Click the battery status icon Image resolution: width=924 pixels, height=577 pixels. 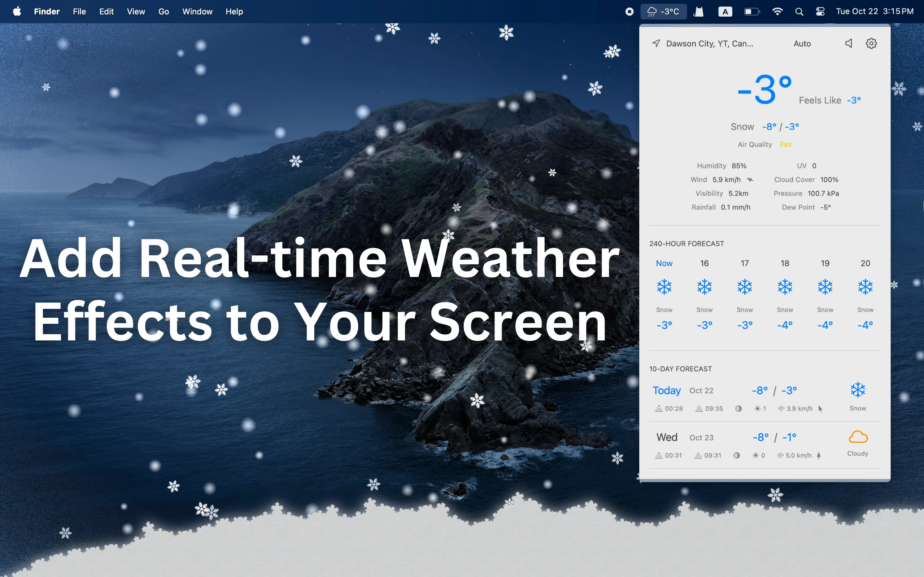751,12
